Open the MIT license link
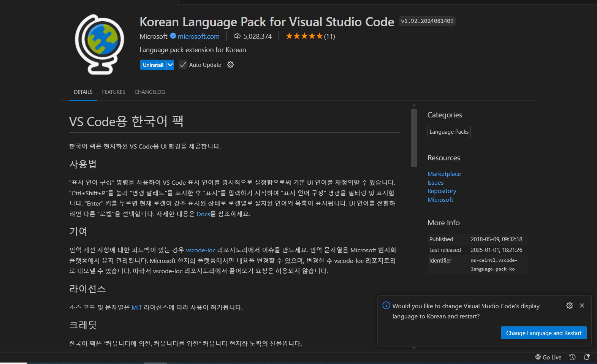Screen dimensions: 597x364 coord(136,307)
